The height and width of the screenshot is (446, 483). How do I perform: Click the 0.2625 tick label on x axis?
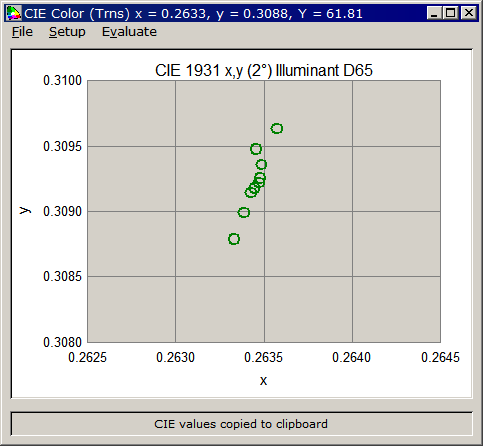(87, 357)
